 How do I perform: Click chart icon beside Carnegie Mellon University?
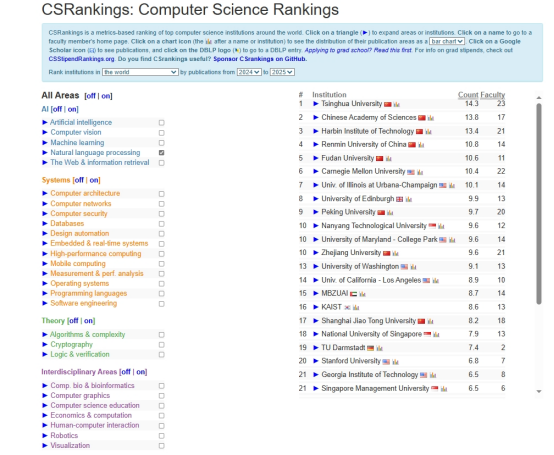420,172
